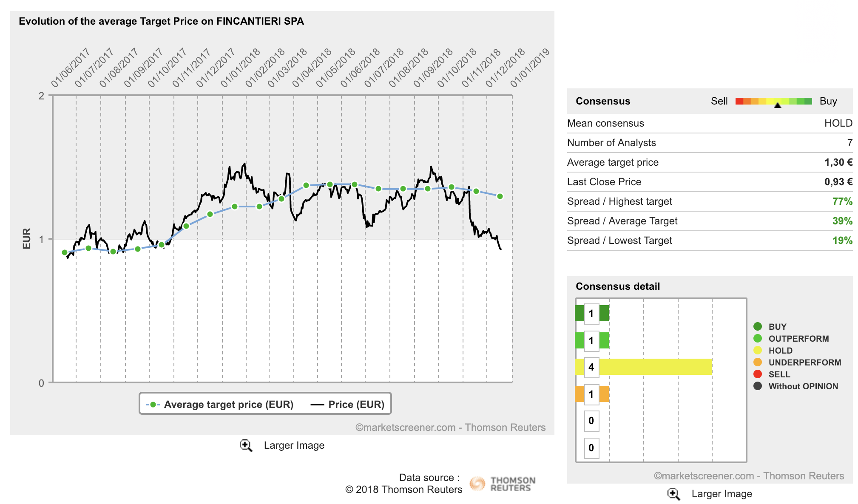
Task: Click the Number of Analysts value 7
Action: pyautogui.click(x=850, y=143)
